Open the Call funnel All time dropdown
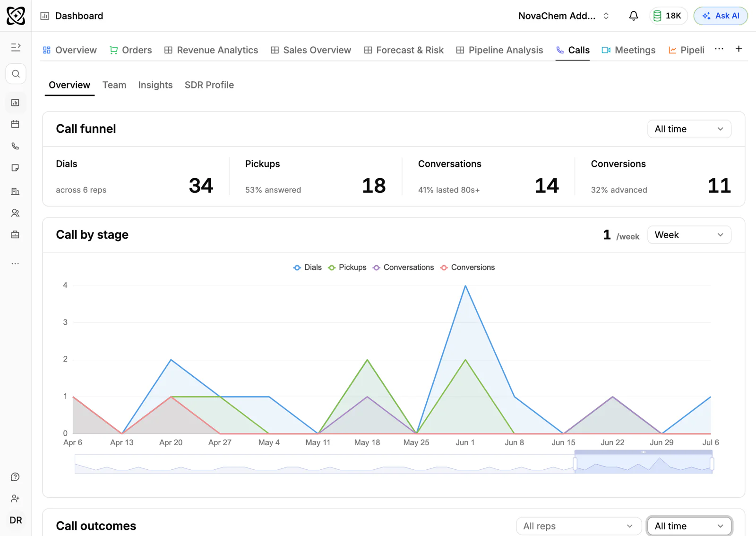Screen dimensions: 756x536 689,129
